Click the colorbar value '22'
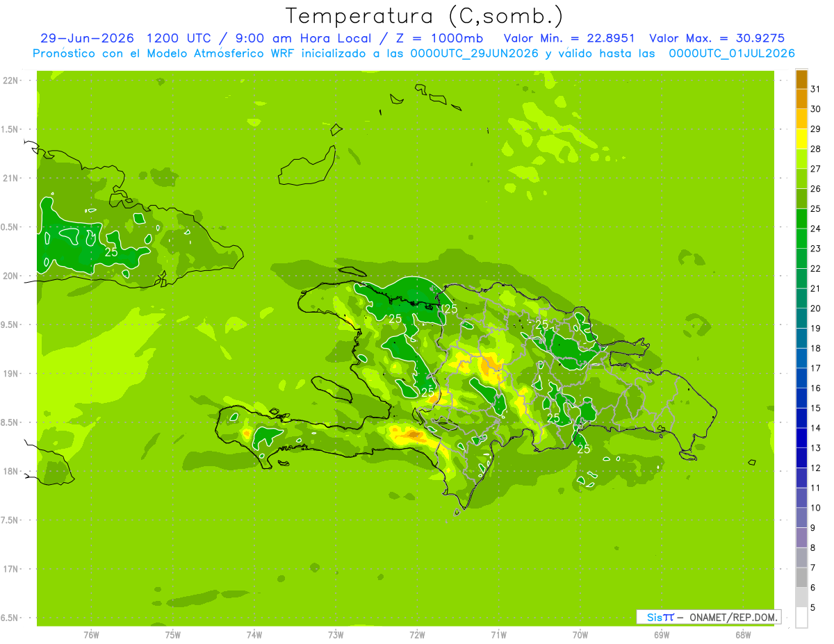 pos(816,268)
